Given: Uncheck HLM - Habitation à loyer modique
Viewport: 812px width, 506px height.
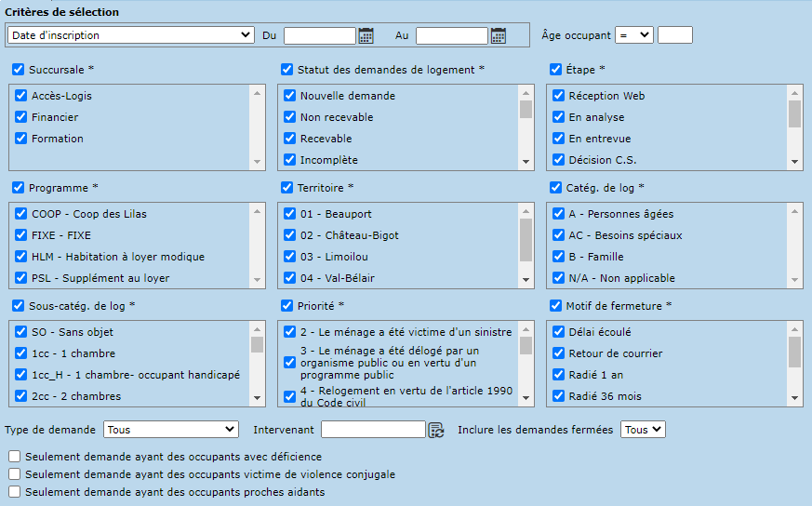Looking at the screenshot, I should click(x=21, y=257).
